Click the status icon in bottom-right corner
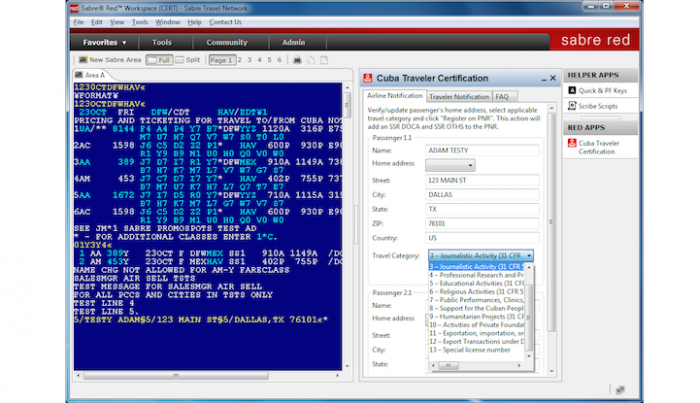 coord(622,389)
